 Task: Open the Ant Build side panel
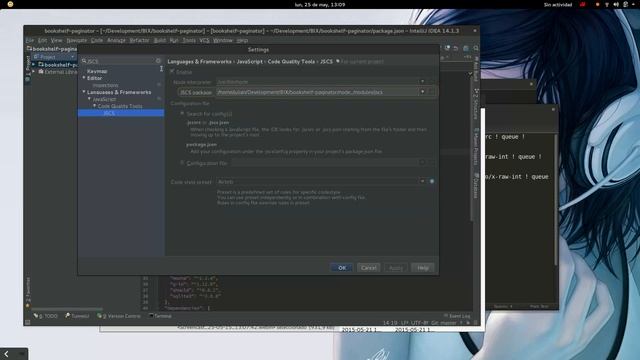[476, 69]
